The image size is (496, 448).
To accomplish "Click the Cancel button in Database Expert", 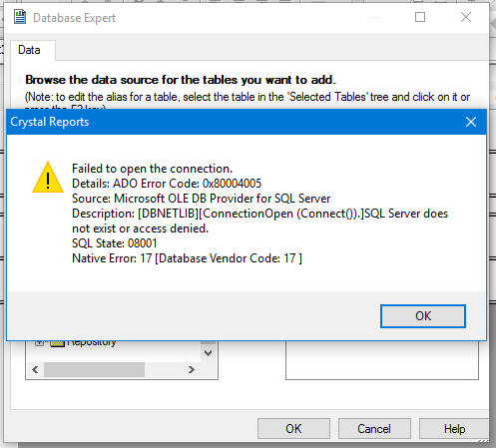I will 374,429.
